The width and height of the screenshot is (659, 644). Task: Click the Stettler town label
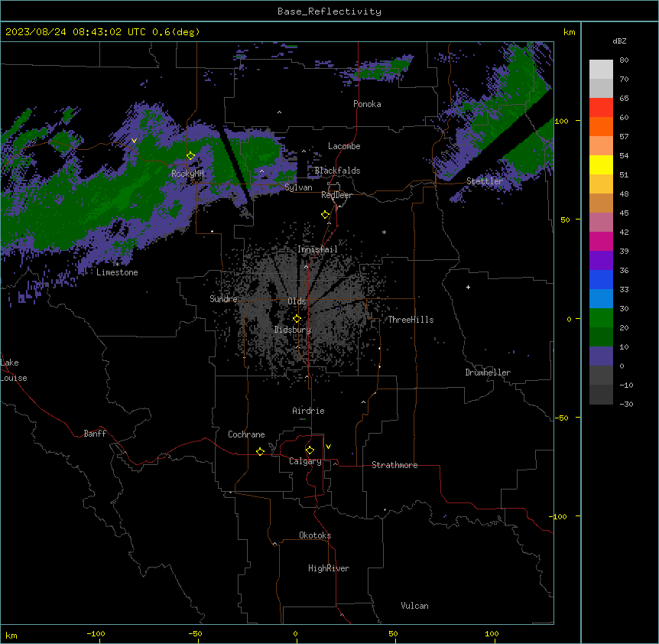(485, 181)
